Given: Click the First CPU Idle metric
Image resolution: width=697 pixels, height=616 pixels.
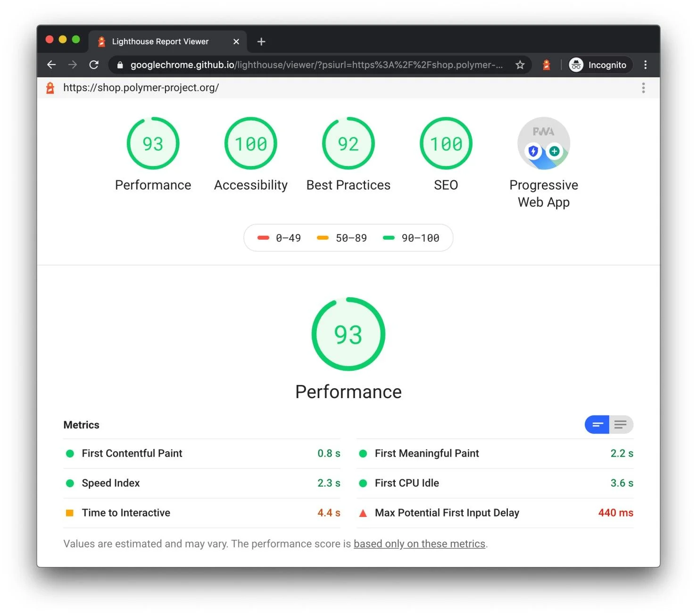Looking at the screenshot, I should [x=495, y=483].
